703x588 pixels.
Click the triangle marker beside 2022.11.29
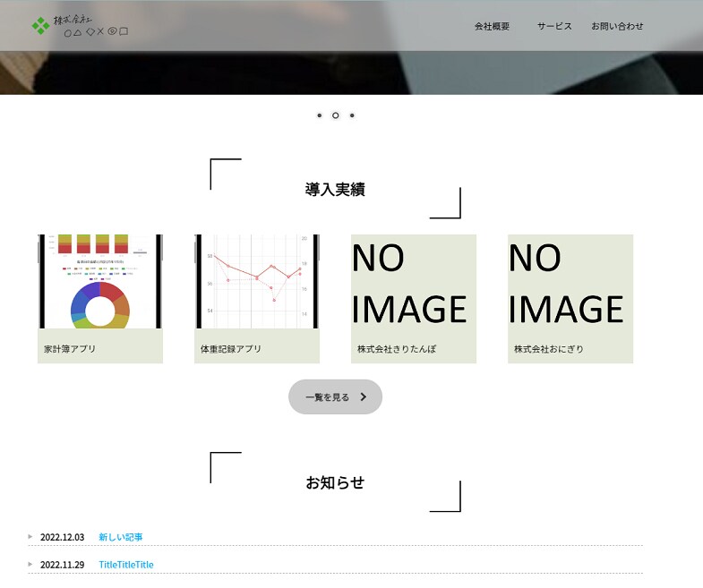tap(30, 564)
